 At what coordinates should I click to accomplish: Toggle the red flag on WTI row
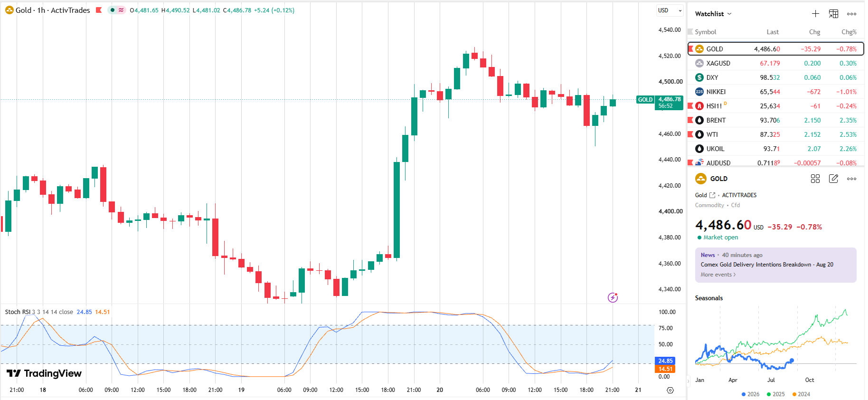click(x=690, y=134)
